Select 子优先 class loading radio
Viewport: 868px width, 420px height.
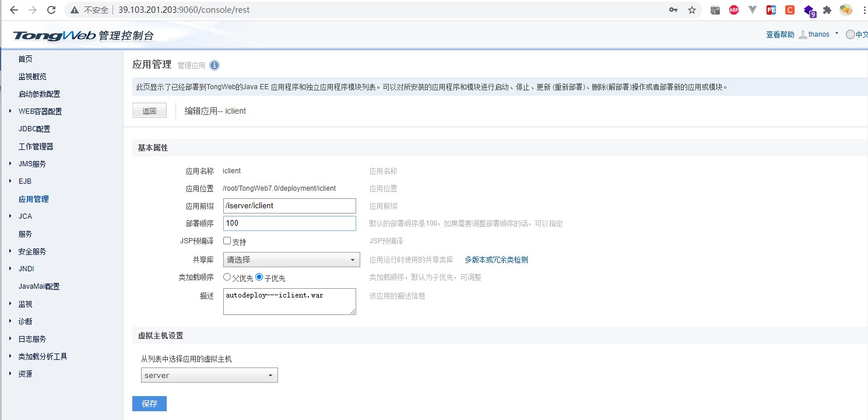point(259,278)
